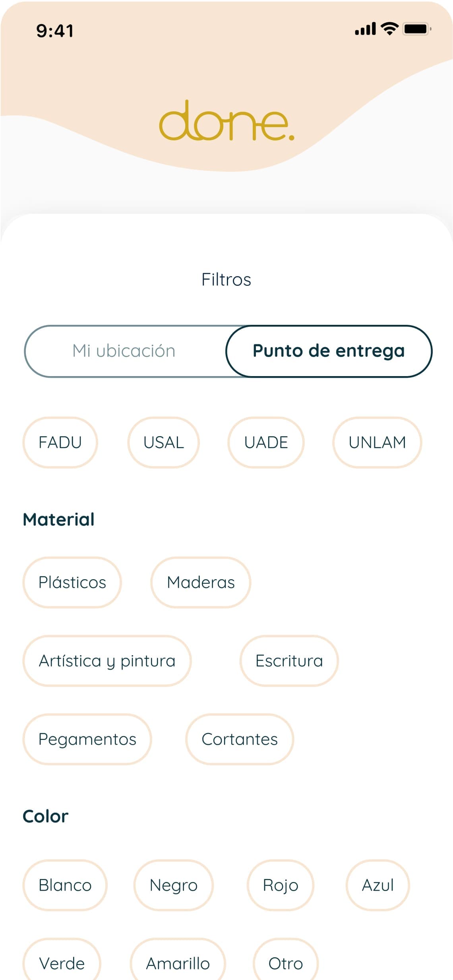Tap the Escritura material filter
This screenshot has height=980, width=453.
coord(289,661)
